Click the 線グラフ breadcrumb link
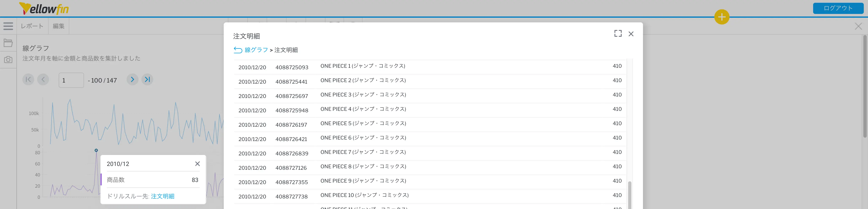This screenshot has width=868, height=209. point(256,50)
